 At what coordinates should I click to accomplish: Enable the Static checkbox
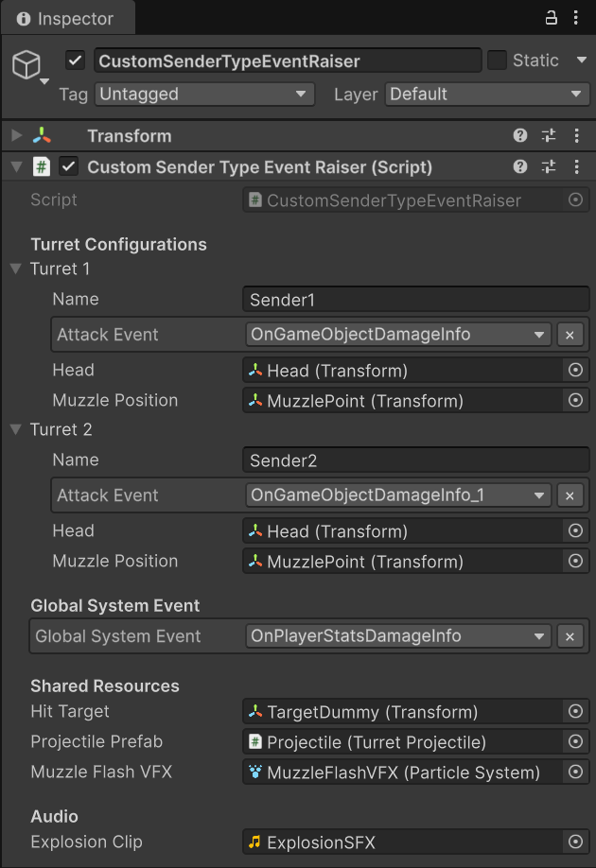(x=498, y=60)
